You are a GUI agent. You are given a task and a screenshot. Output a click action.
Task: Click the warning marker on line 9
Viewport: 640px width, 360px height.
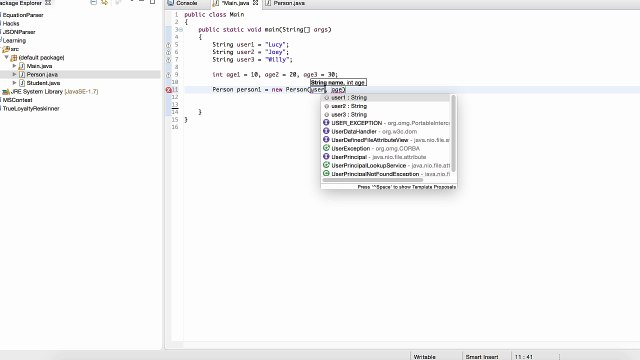pos(168,75)
